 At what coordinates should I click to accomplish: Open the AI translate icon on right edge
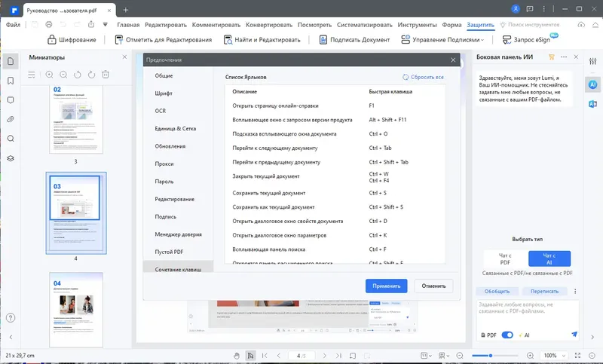point(593,104)
